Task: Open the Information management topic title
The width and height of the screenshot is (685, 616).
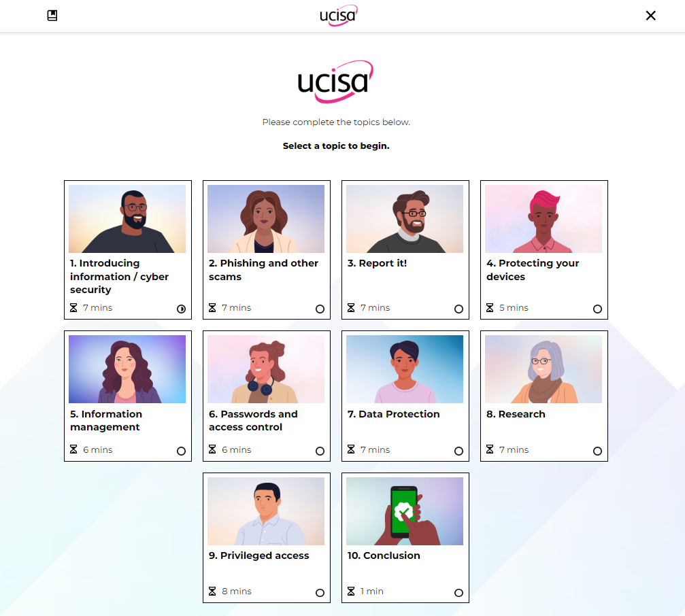Action: coord(106,420)
